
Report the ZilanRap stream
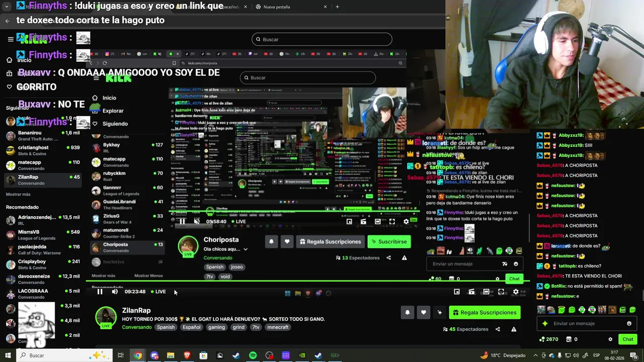click(x=514, y=329)
